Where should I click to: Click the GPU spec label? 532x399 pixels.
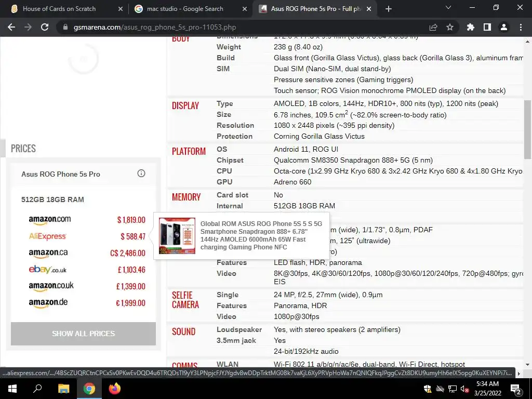(224, 182)
